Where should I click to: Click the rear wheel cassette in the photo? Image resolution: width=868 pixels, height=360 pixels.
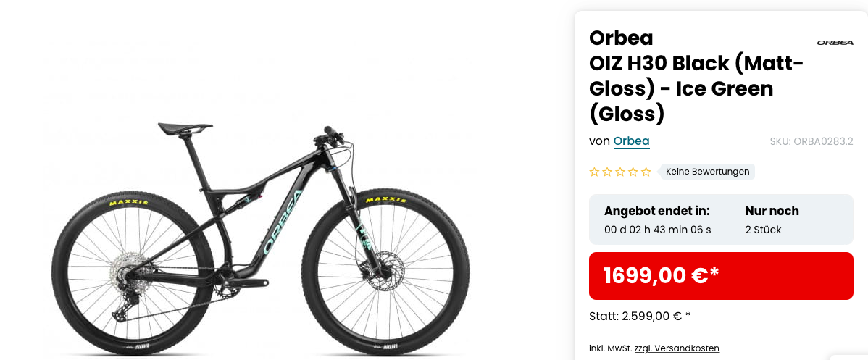click(x=125, y=270)
